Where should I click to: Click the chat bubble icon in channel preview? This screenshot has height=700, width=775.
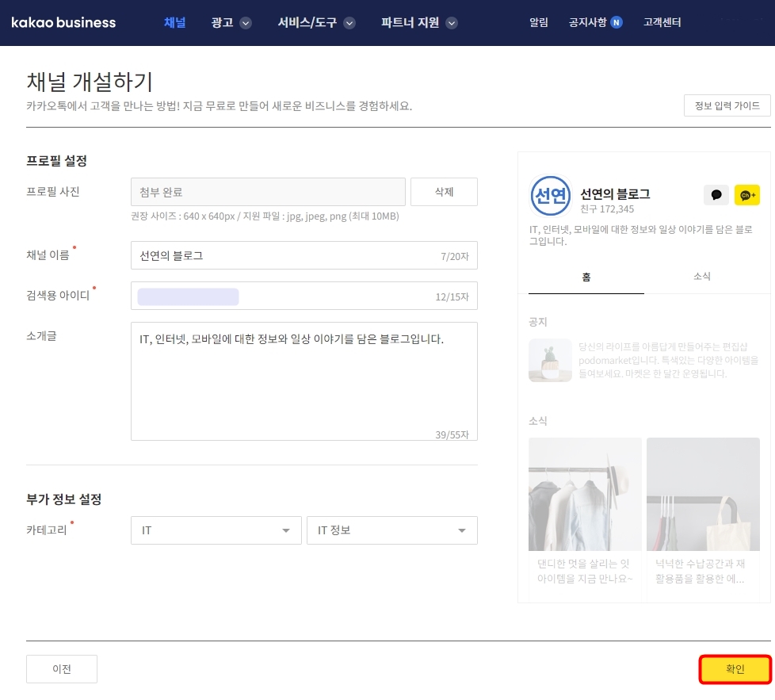coord(716,195)
